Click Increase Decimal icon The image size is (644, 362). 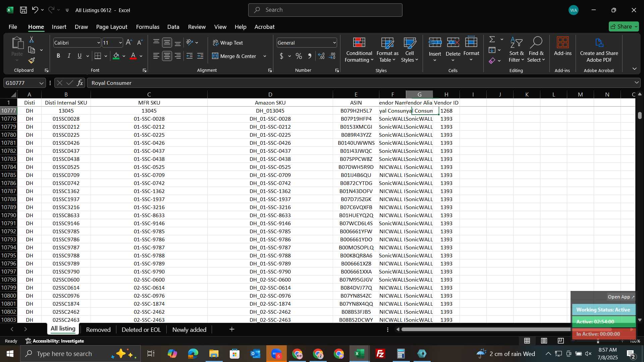click(x=321, y=56)
